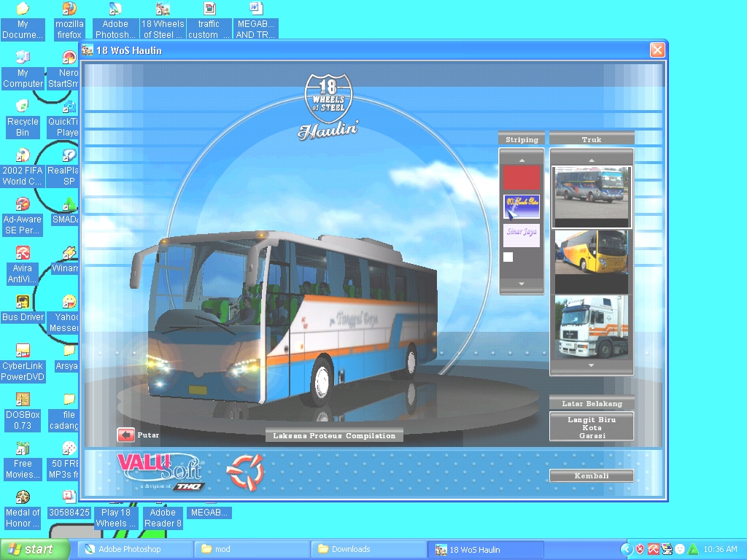This screenshot has width=747, height=560.
Task: Click the red Putar rotate arrow icon
Action: point(125,435)
